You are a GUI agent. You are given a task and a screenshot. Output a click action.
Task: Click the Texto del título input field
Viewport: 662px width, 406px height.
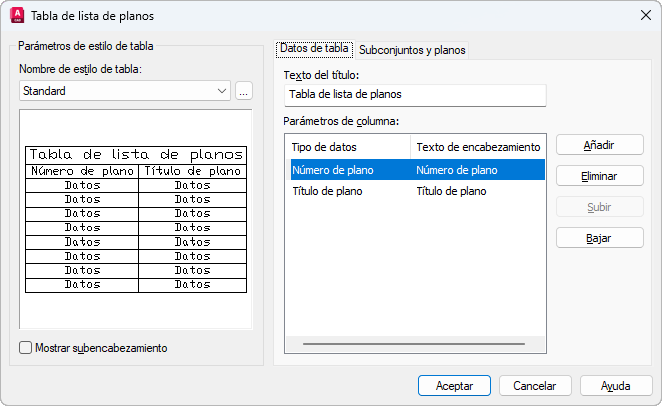pyautogui.click(x=414, y=95)
